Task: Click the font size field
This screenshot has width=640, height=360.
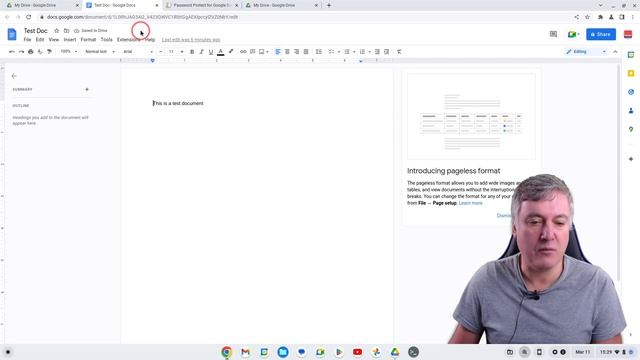Action: pyautogui.click(x=171, y=52)
